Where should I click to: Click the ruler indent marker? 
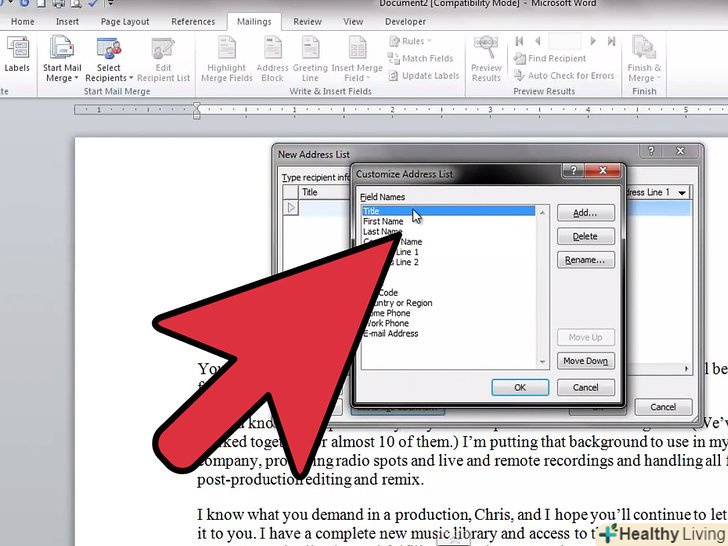(x=196, y=111)
